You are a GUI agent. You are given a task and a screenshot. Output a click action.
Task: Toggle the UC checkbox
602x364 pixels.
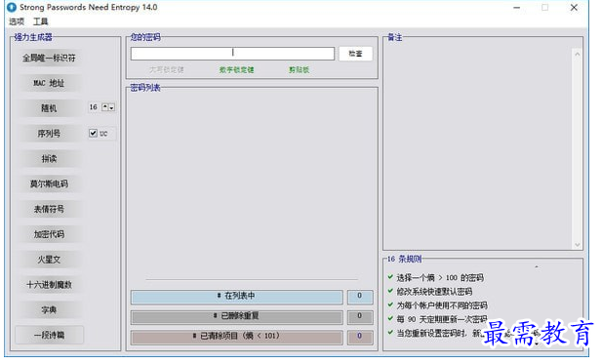click(x=93, y=133)
